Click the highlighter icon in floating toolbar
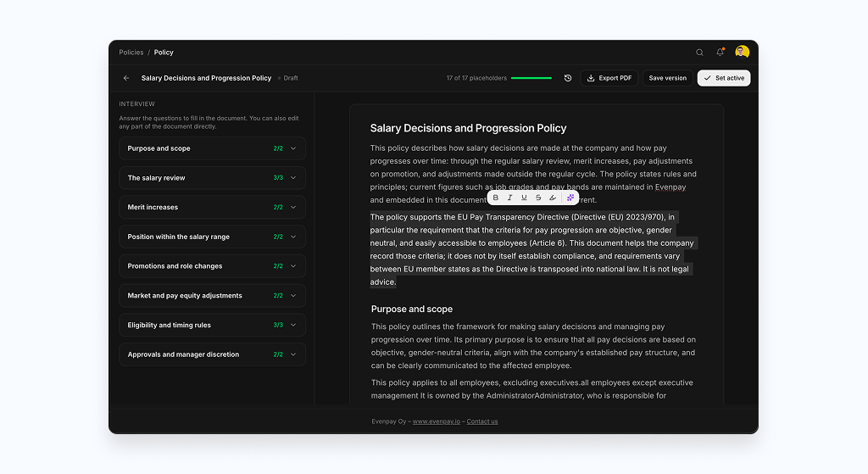This screenshot has height=474, width=868. [553, 198]
